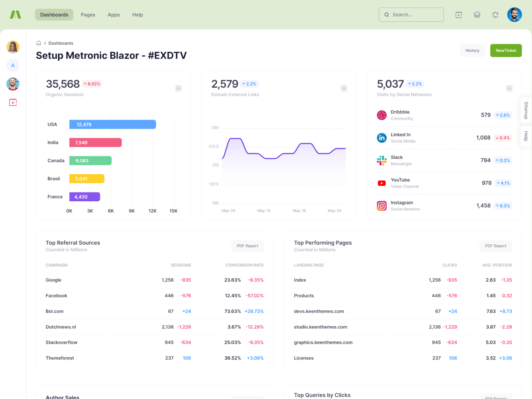Click the home icon in breadcrumb

(39, 43)
